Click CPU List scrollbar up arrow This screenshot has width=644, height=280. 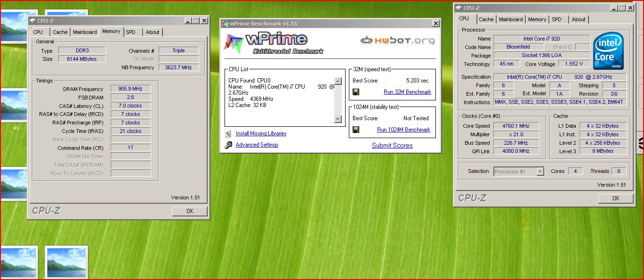(x=338, y=81)
